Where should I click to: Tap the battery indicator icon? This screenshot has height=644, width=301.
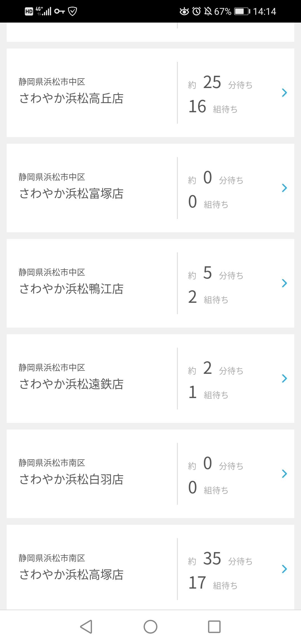(242, 11)
